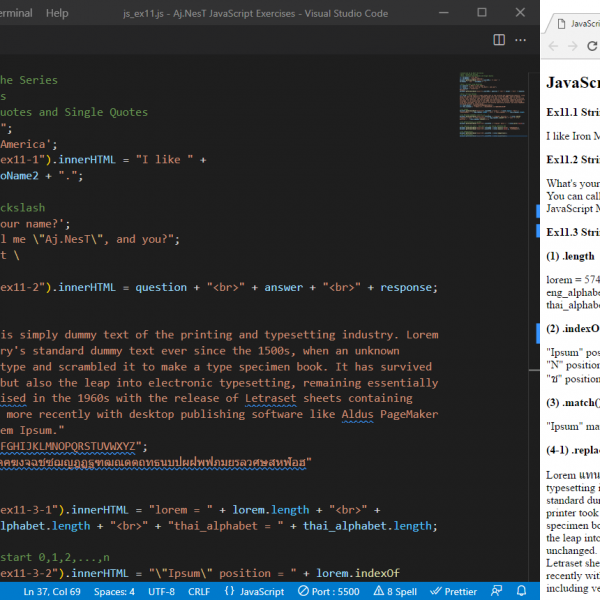Reload the browser page
This screenshot has width=600, height=600.
pyautogui.click(x=592, y=46)
